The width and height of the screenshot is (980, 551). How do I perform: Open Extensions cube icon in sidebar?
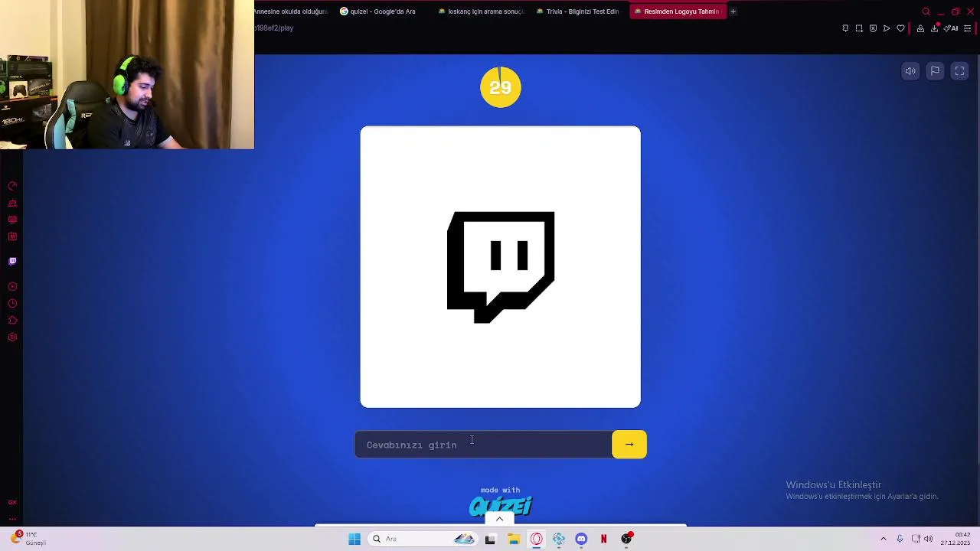point(12,321)
